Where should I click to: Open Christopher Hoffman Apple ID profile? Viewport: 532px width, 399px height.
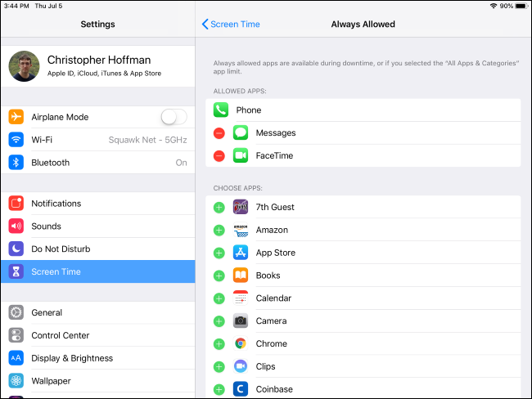pyautogui.click(x=98, y=65)
